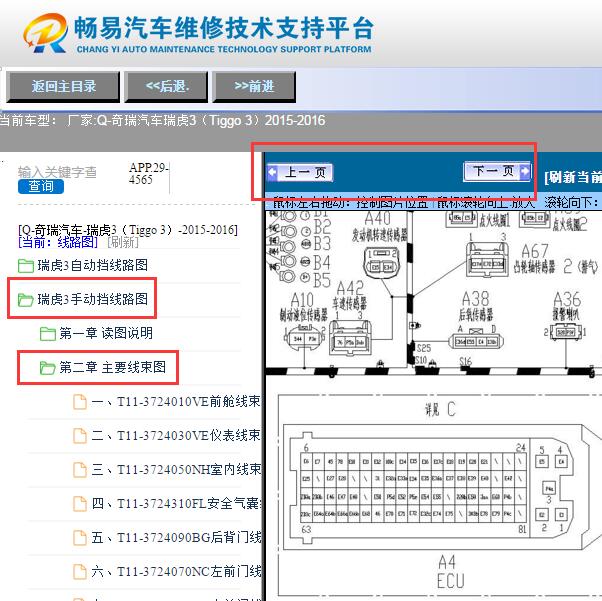Expand 瑞虎3自动挡线路图 folder
The width and height of the screenshot is (602, 601).
pos(93,265)
